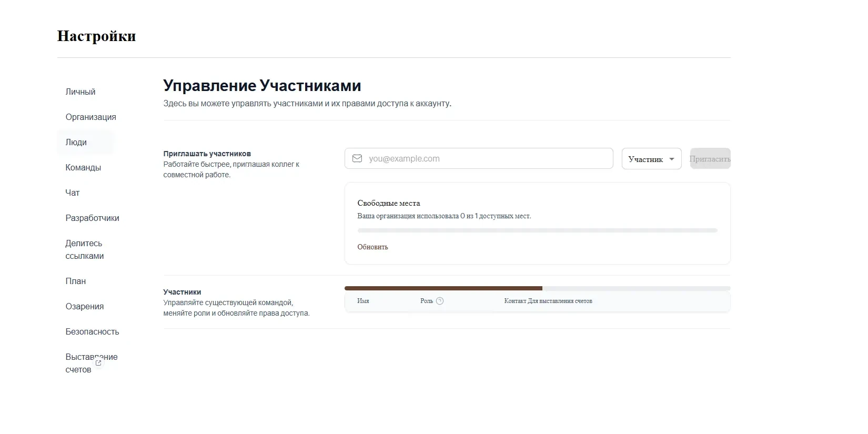868x434 pixels.
Task: Click the Роль column header
Action: point(427,301)
